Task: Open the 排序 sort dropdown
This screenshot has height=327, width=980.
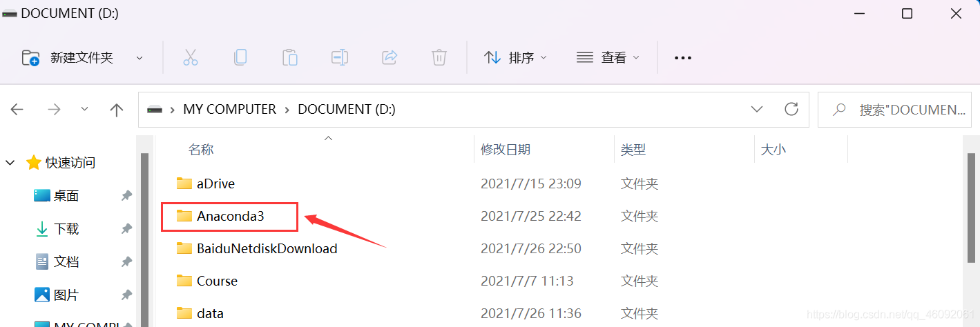Action: pyautogui.click(x=515, y=58)
